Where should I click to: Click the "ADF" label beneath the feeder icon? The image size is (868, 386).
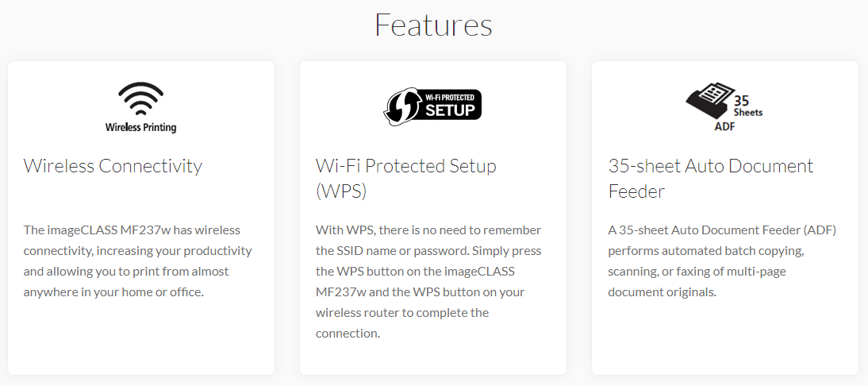(725, 125)
